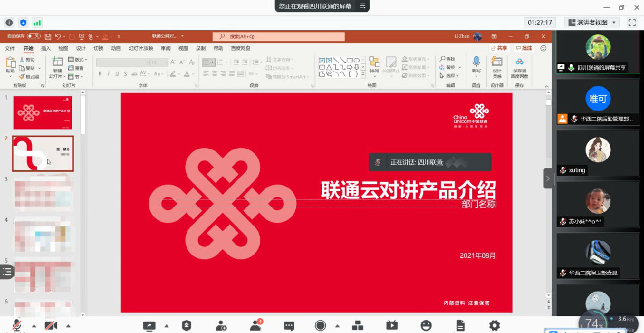Open the Insert (插入) tab
The image size is (644, 333).
pyautogui.click(x=46, y=48)
